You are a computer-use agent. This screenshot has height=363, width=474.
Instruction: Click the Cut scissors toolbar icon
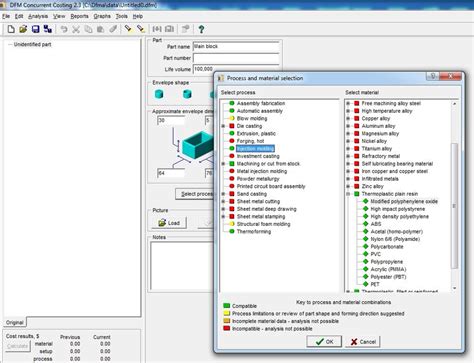tap(76, 29)
